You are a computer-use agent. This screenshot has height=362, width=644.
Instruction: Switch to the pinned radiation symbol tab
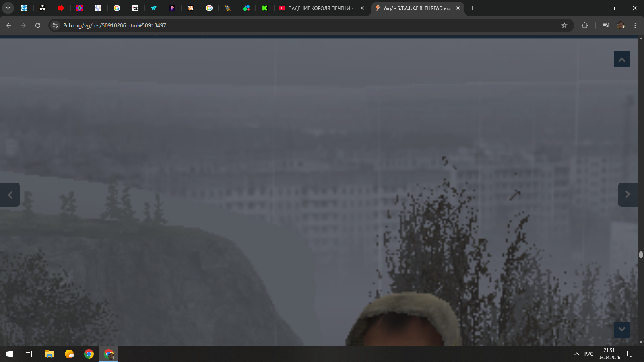click(x=43, y=8)
